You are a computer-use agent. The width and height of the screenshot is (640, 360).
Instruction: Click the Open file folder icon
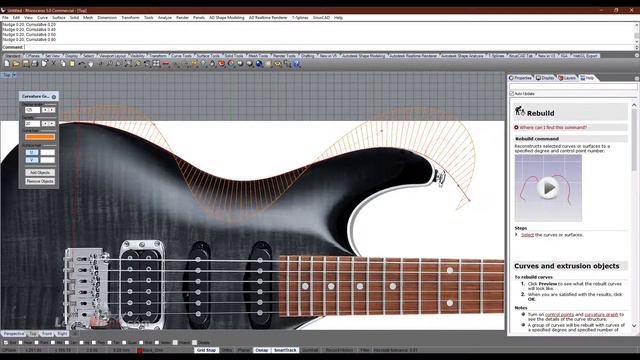coord(16,64)
